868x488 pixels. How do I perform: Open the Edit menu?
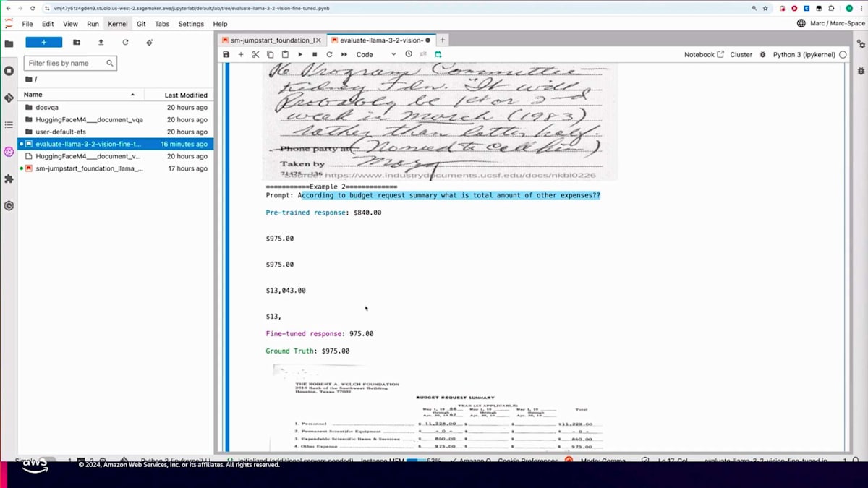tap(48, 24)
